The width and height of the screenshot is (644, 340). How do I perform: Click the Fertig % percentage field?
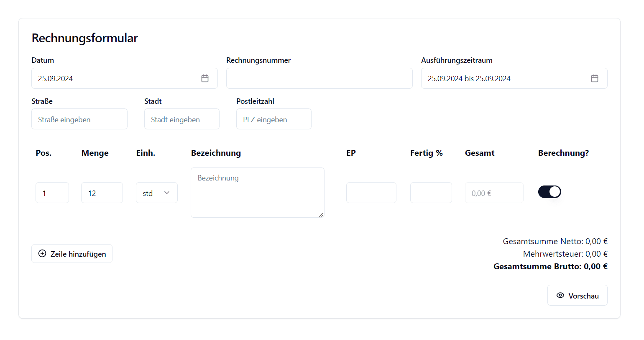click(x=431, y=193)
